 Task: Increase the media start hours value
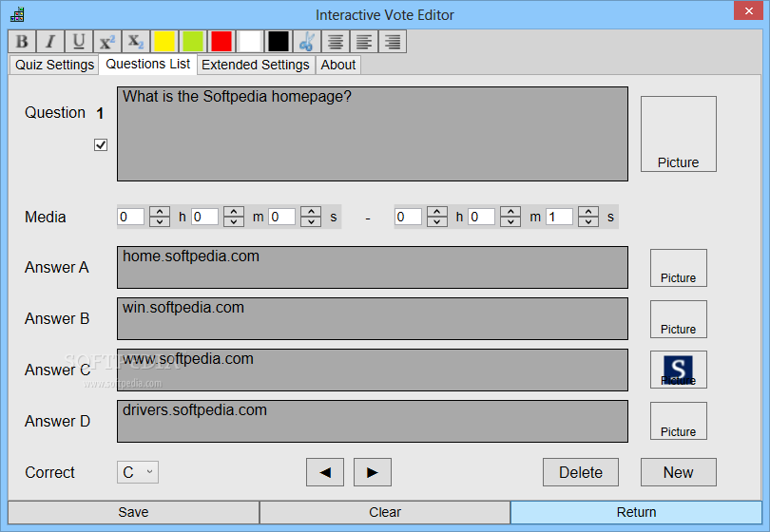point(160,212)
